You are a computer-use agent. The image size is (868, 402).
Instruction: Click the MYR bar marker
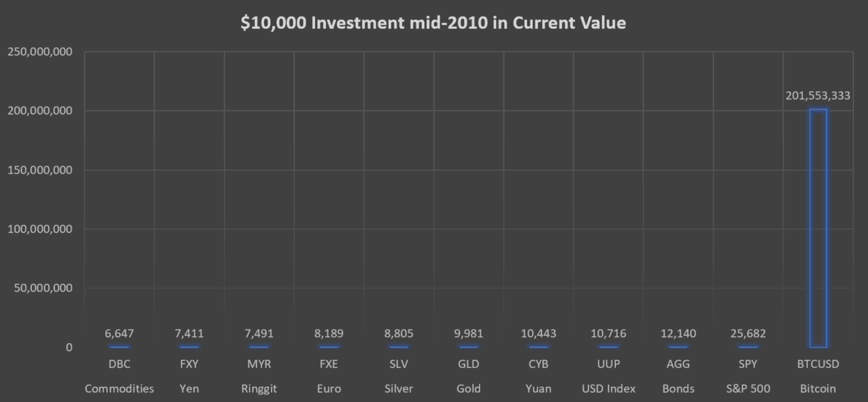pyautogui.click(x=259, y=346)
